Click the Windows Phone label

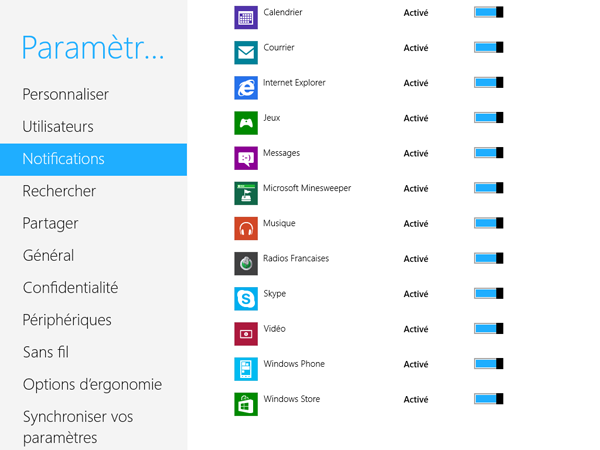pyautogui.click(x=294, y=364)
